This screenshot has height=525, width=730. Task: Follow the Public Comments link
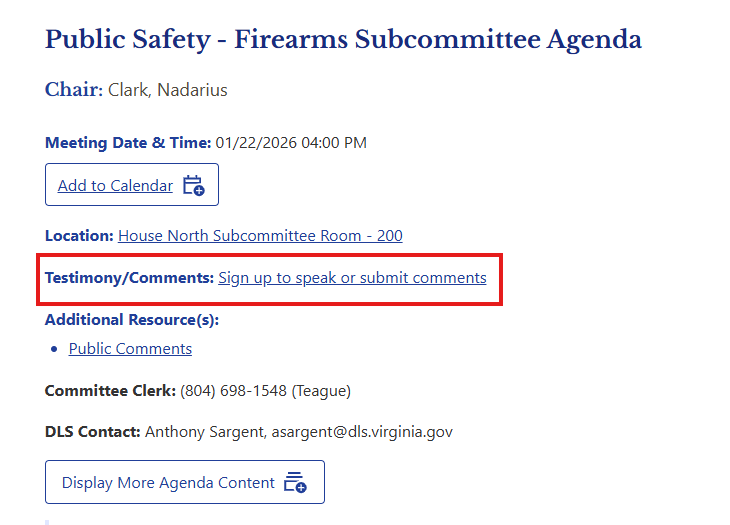[x=130, y=349]
